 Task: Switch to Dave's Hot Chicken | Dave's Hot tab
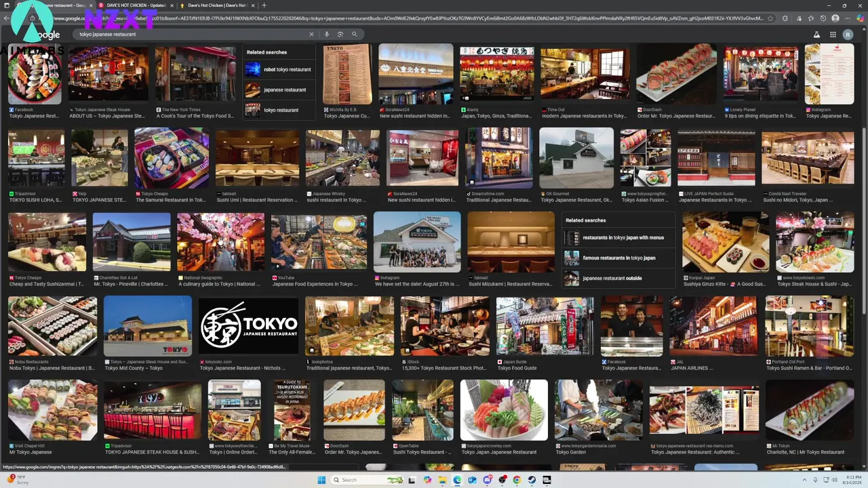coord(218,5)
